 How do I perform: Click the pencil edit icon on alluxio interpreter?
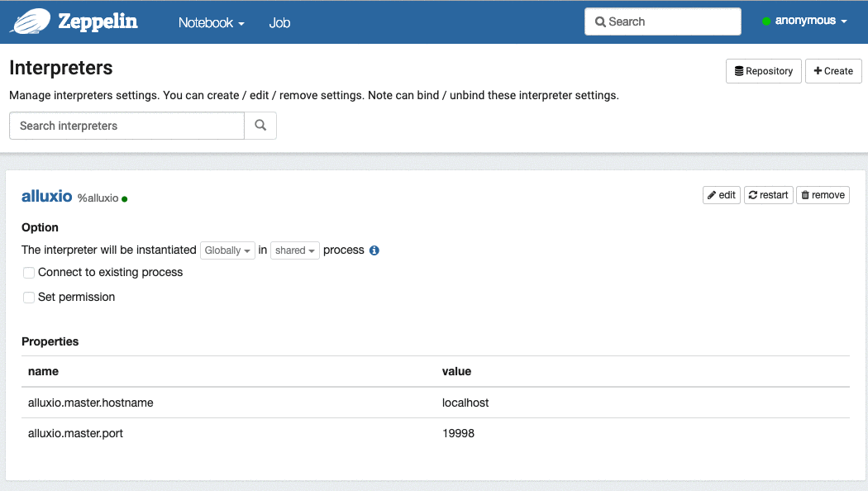(711, 194)
